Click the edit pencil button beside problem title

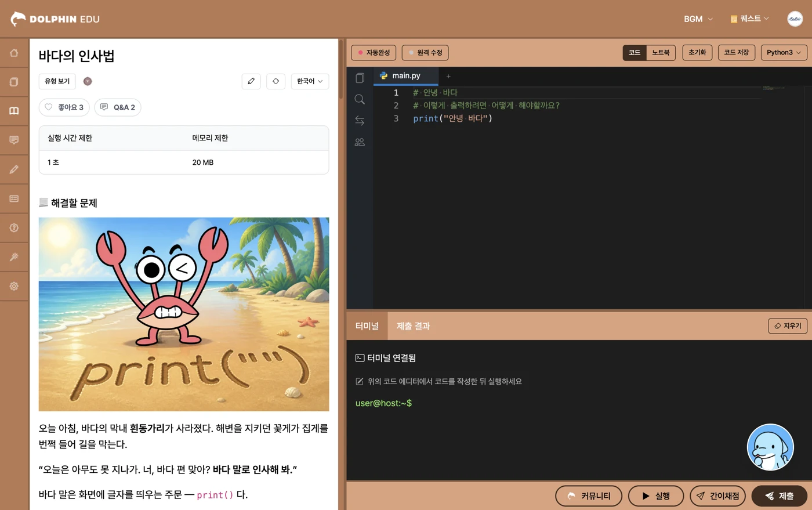(251, 81)
